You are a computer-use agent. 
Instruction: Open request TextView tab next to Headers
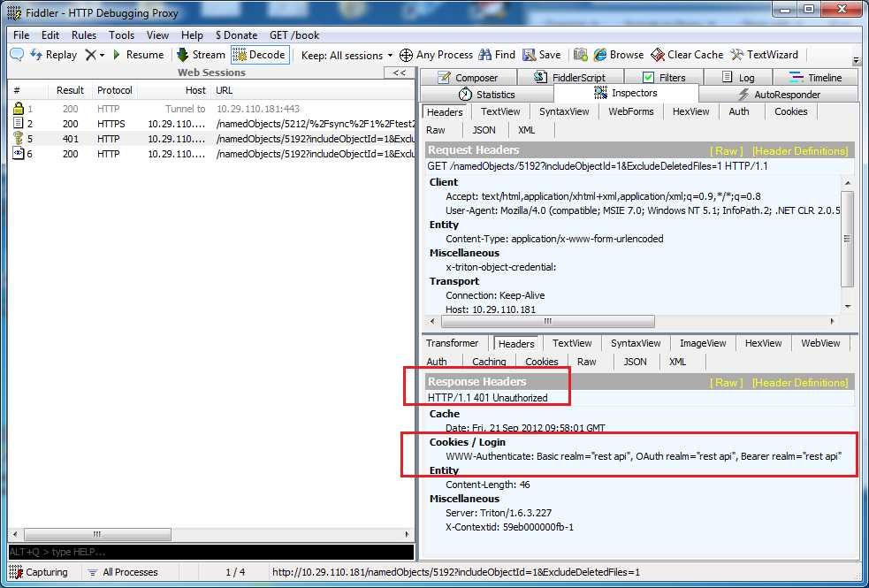[500, 111]
